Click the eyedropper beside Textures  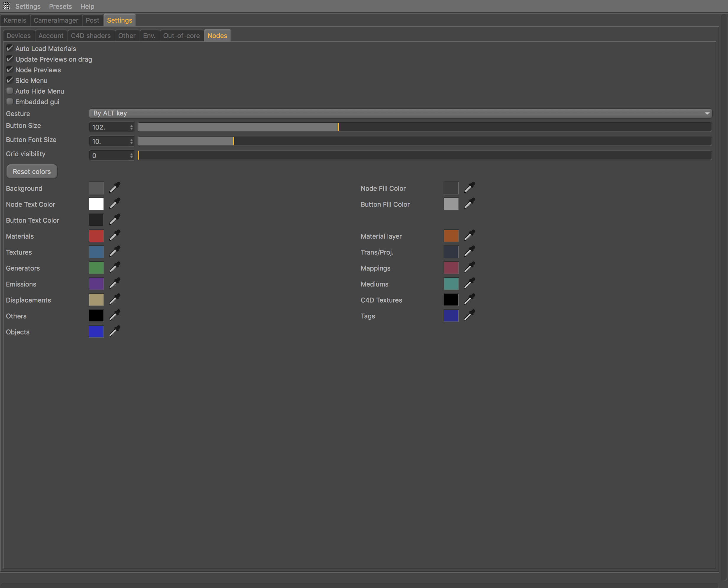[114, 251]
